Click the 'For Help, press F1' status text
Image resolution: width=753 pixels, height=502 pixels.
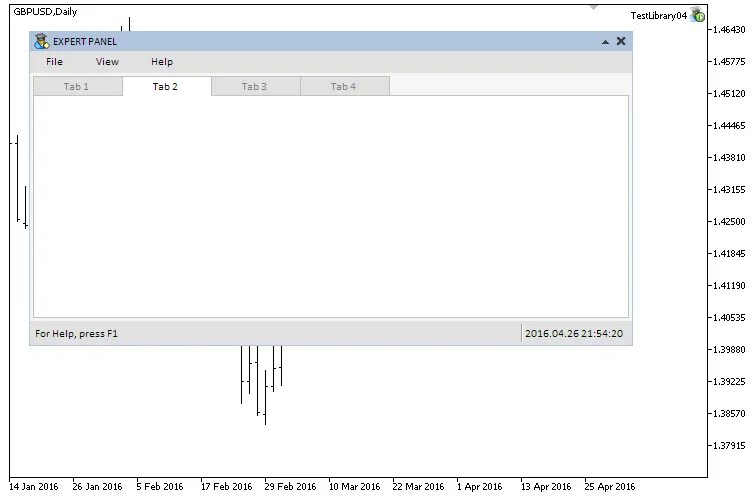point(76,333)
